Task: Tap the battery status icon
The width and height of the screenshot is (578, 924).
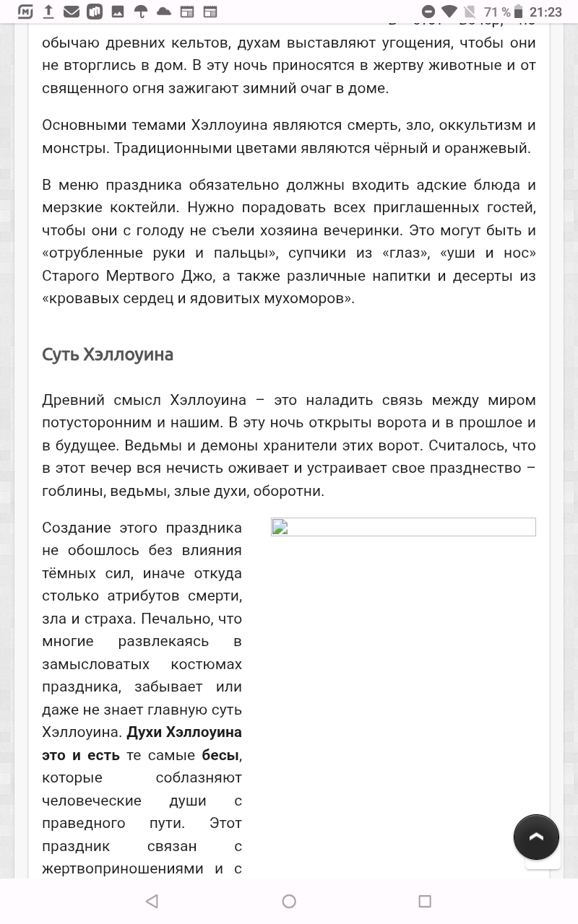Action: pyautogui.click(x=520, y=12)
